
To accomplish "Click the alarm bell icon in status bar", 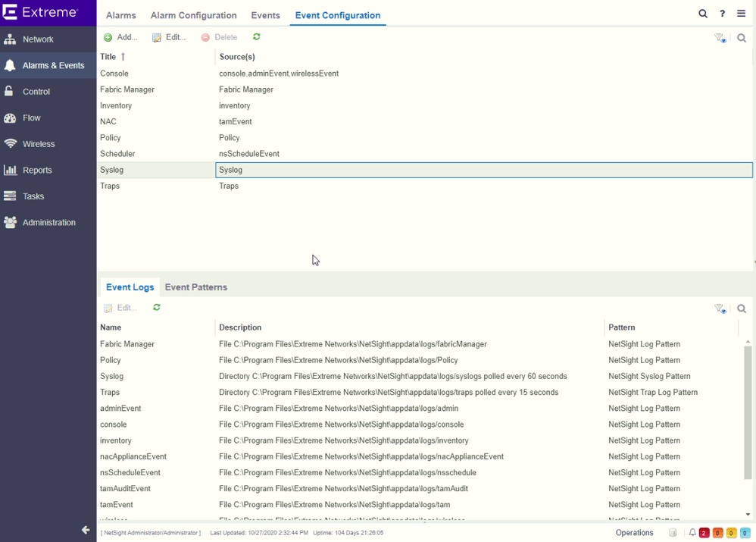I will (692, 532).
